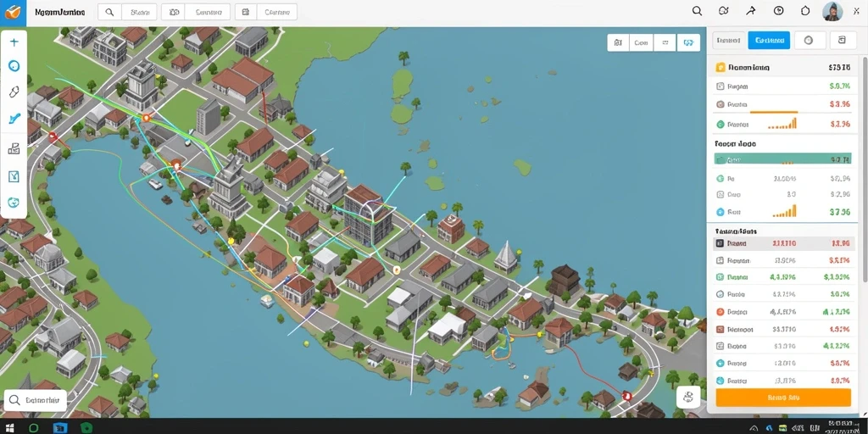The height and width of the screenshot is (434, 868).
Task: Click the first button of map view group
Action: coord(618,42)
